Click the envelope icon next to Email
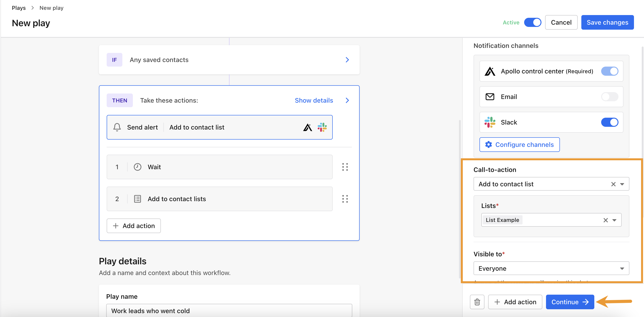This screenshot has height=317, width=644. (x=490, y=96)
